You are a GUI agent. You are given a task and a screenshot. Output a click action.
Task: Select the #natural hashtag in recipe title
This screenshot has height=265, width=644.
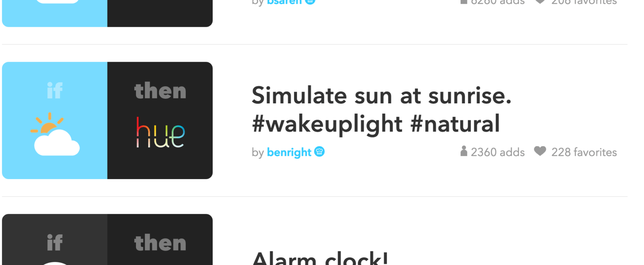click(455, 124)
